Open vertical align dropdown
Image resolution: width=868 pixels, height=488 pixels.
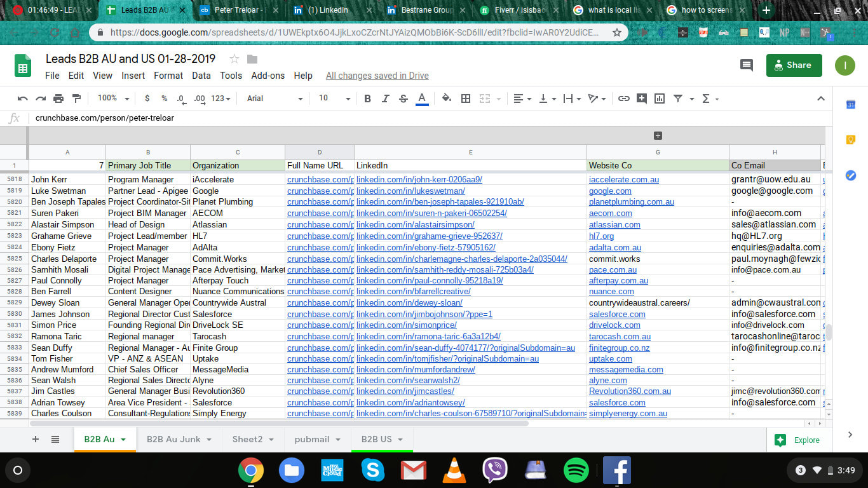[x=547, y=98]
